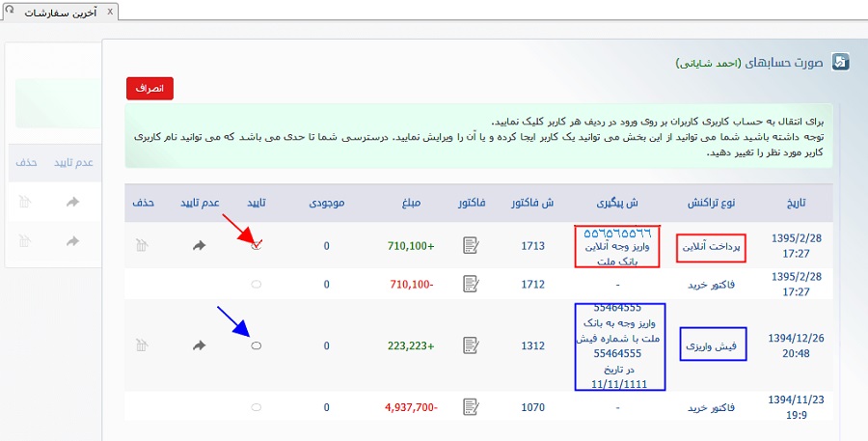This screenshot has height=441, width=868.
Task: Open invoice icon for invoice 1312
Action: pyautogui.click(x=471, y=345)
